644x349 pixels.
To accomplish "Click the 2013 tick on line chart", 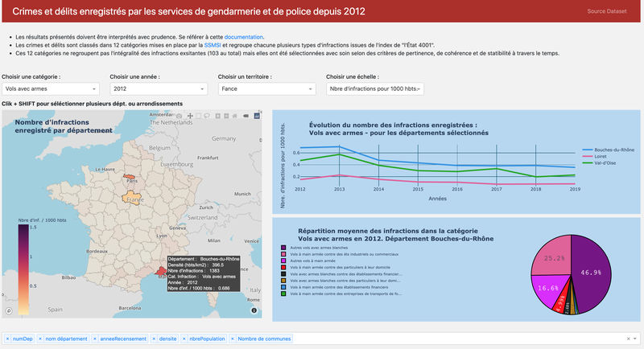I will [339, 189].
